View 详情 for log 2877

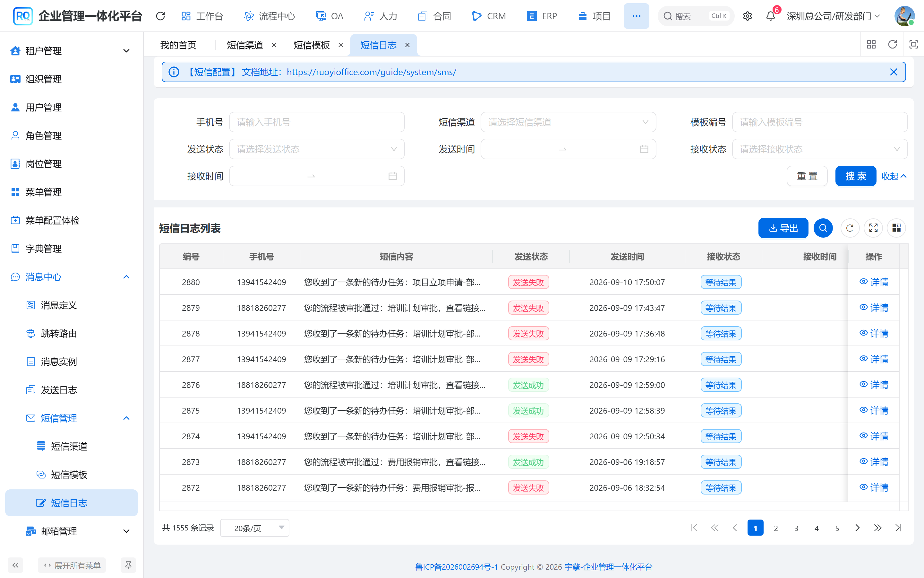tap(874, 359)
